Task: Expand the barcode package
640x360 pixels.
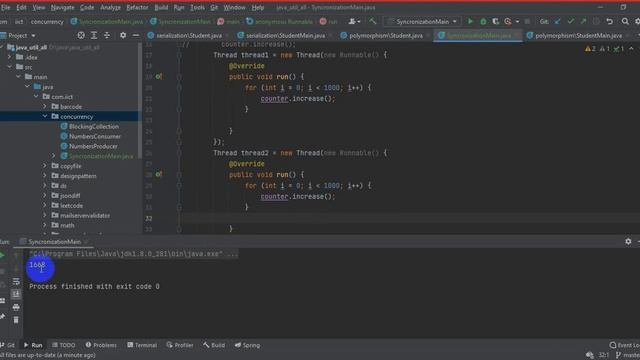Action: [45, 107]
